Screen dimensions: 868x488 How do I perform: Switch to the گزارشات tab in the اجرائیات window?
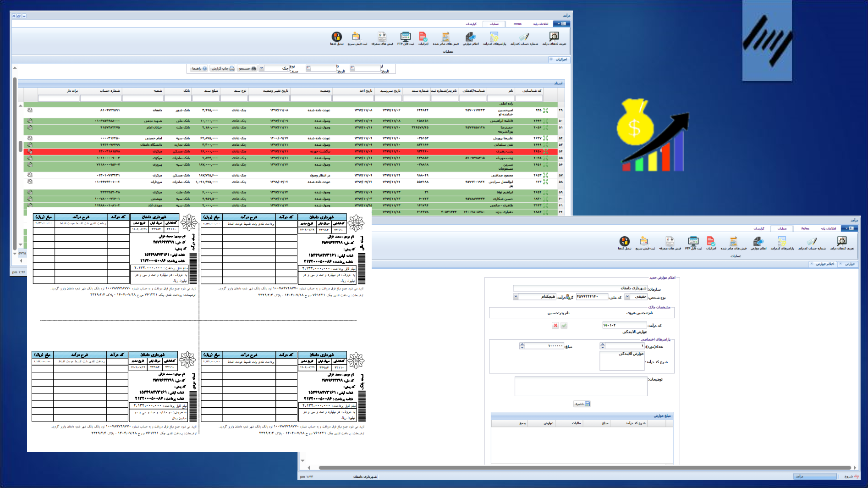pyautogui.click(x=471, y=24)
